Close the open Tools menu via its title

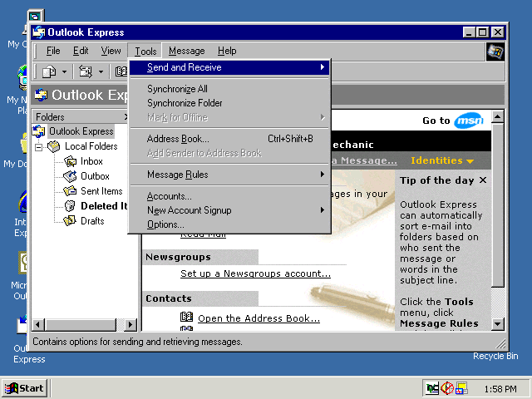[145, 52]
